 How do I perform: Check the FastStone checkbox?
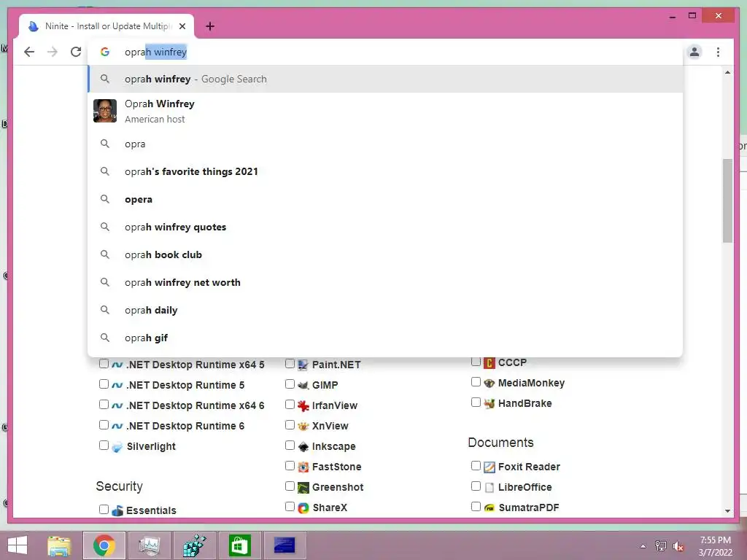pyautogui.click(x=290, y=466)
